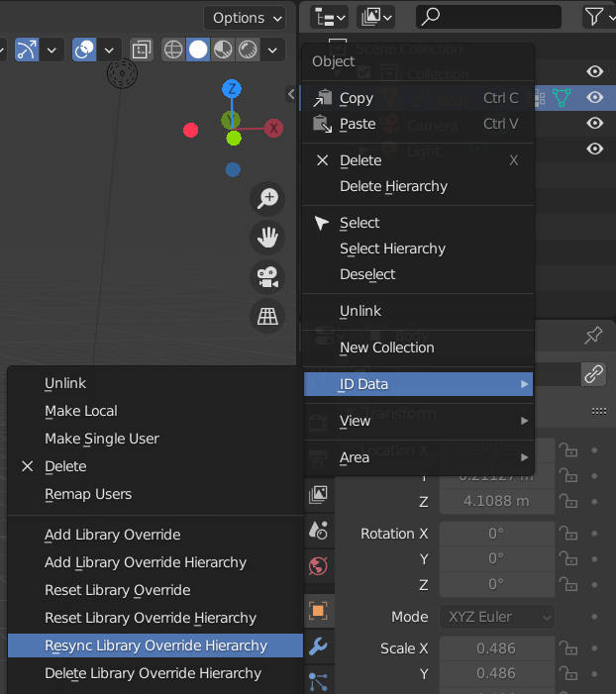
Task: Click Unlink in Object context menu
Action: tap(417, 311)
